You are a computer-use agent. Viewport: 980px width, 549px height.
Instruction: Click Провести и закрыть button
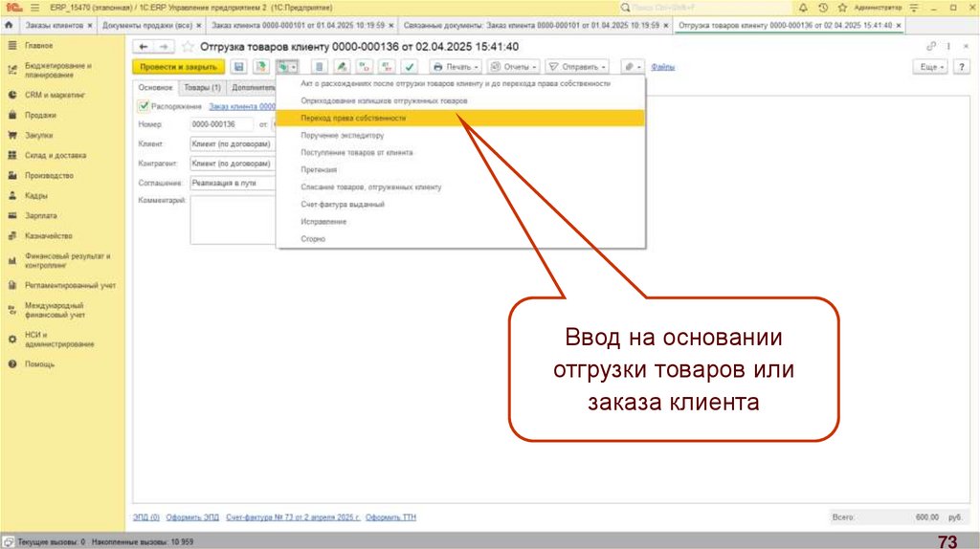pyautogui.click(x=177, y=67)
